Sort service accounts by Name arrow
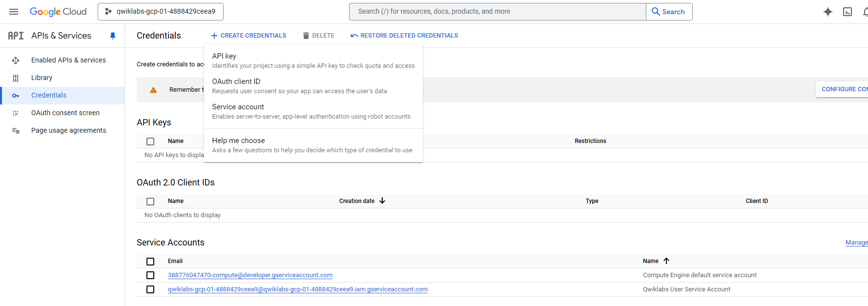The width and height of the screenshot is (868, 306). pyautogui.click(x=666, y=261)
